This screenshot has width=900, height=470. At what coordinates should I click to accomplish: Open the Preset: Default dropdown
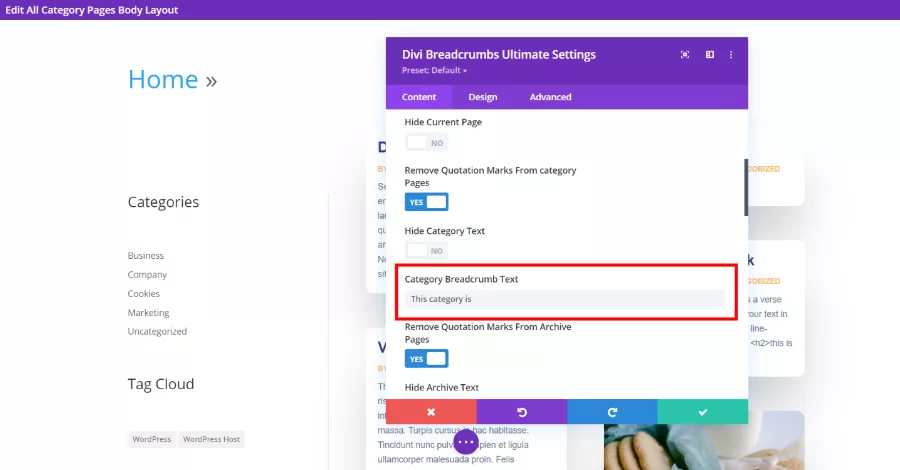[x=435, y=70]
